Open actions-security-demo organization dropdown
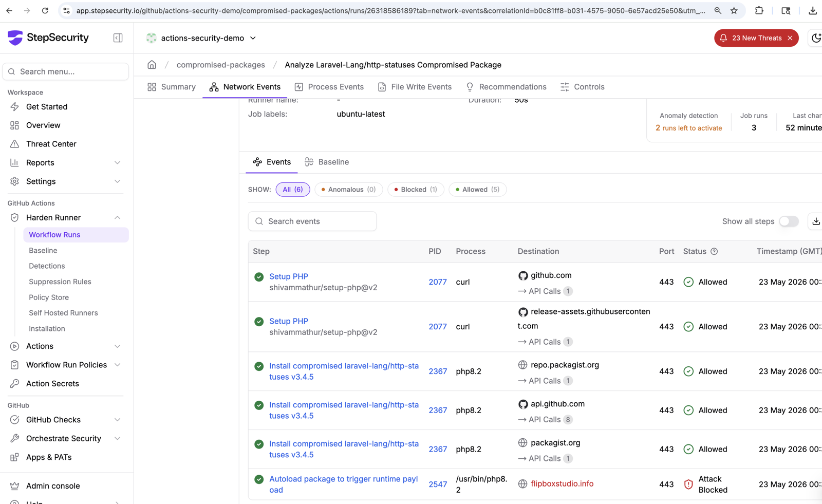822x504 pixels. (201, 38)
